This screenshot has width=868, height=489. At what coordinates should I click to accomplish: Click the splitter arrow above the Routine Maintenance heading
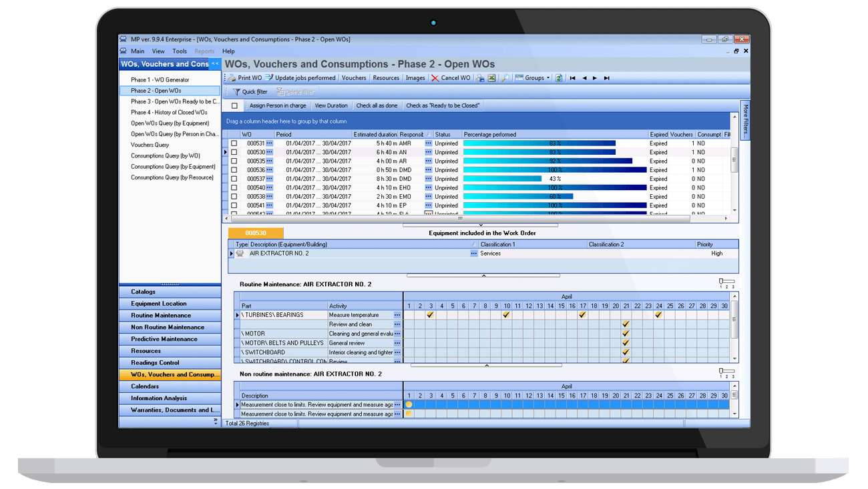(x=483, y=276)
